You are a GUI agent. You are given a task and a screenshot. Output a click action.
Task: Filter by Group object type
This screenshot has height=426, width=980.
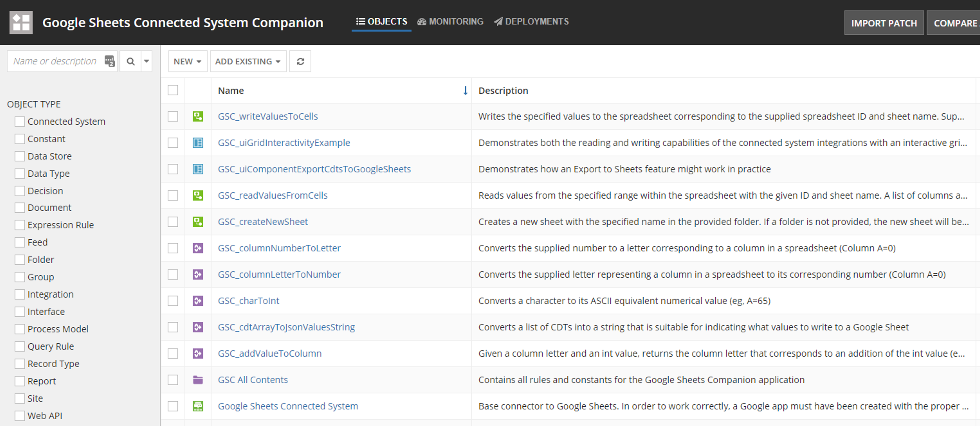click(20, 277)
